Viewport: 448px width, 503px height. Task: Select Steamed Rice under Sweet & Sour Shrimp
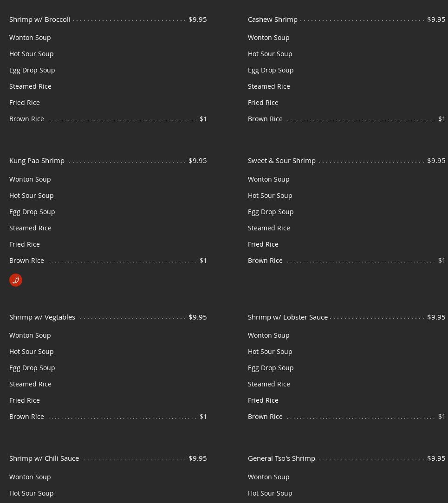pos(269,228)
